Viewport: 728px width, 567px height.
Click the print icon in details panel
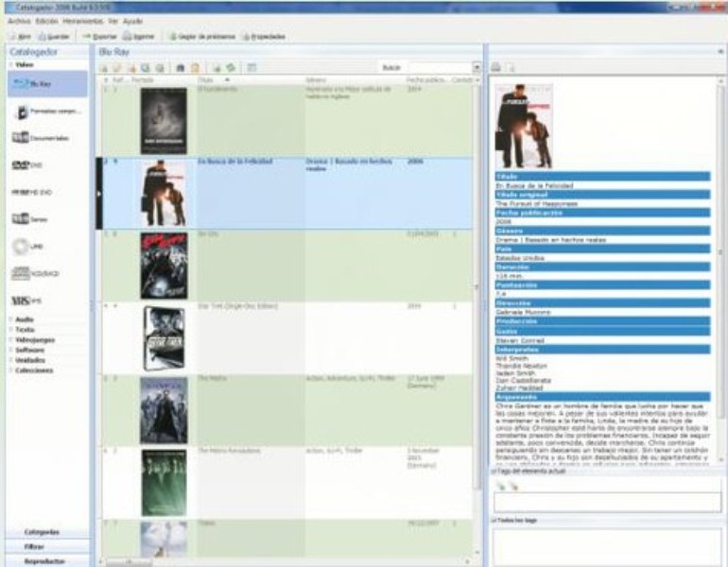pos(496,67)
